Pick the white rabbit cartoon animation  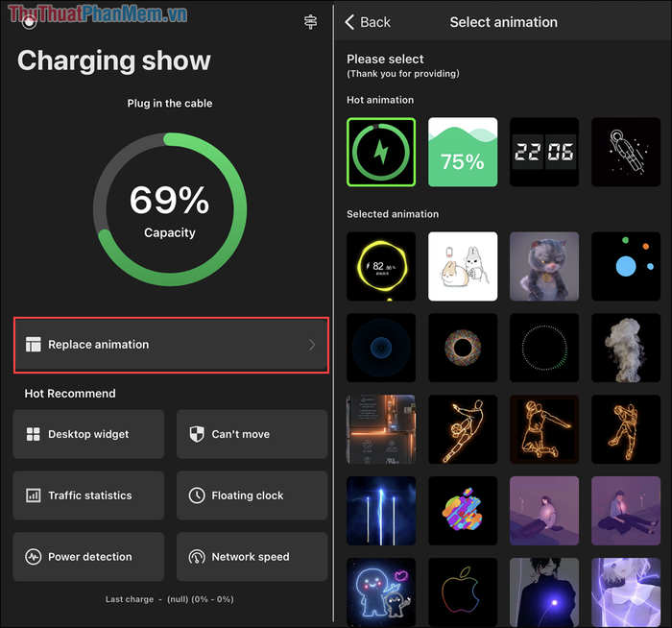tap(463, 267)
